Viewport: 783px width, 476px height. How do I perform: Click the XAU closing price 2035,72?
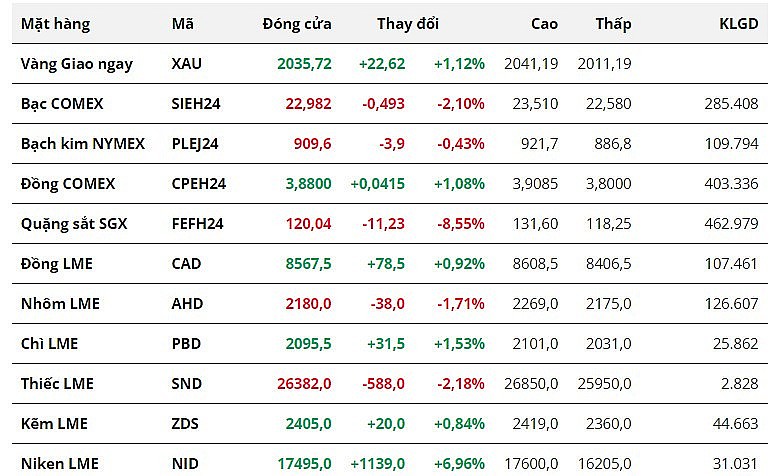305,63
